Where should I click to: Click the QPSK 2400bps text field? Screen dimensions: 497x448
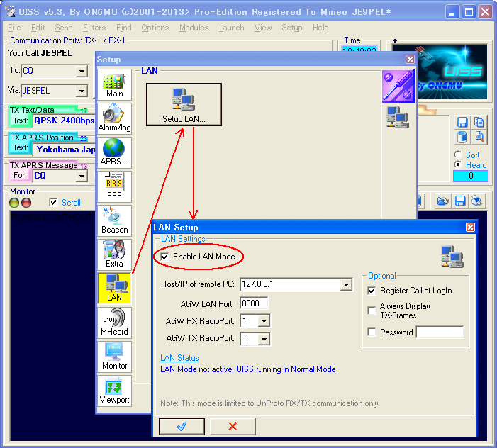65,121
